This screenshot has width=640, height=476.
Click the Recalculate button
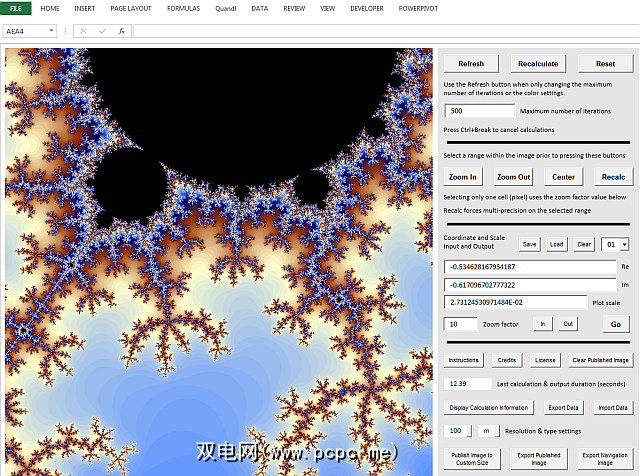[538, 63]
